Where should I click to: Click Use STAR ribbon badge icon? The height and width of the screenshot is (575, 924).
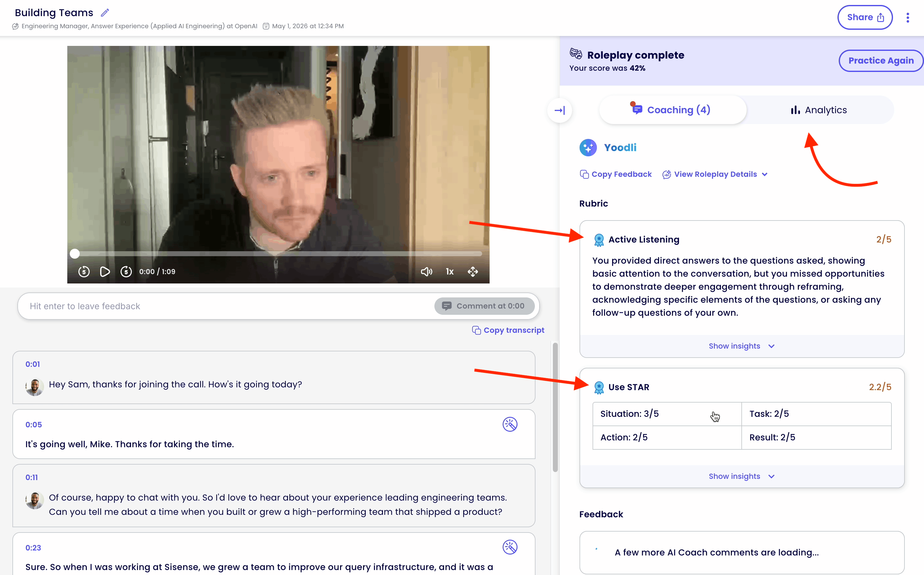[599, 387]
